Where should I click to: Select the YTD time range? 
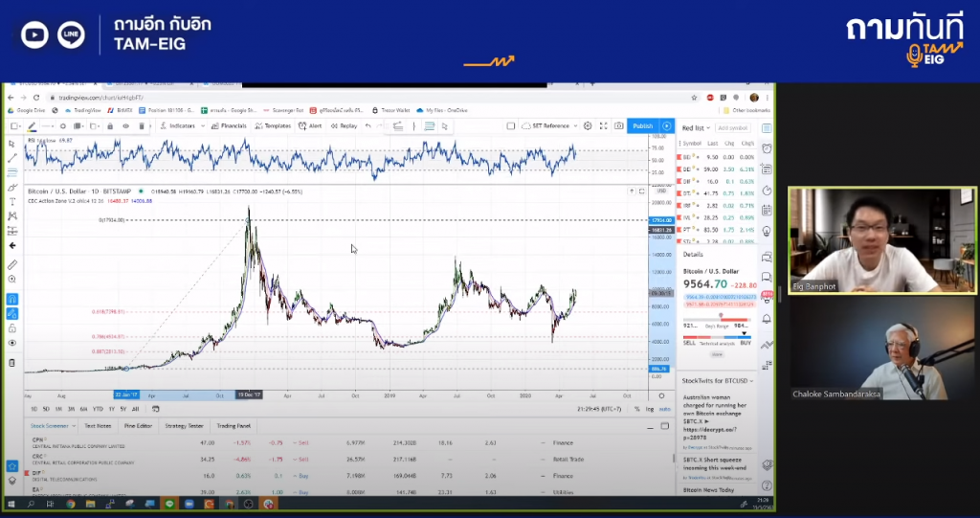98,409
